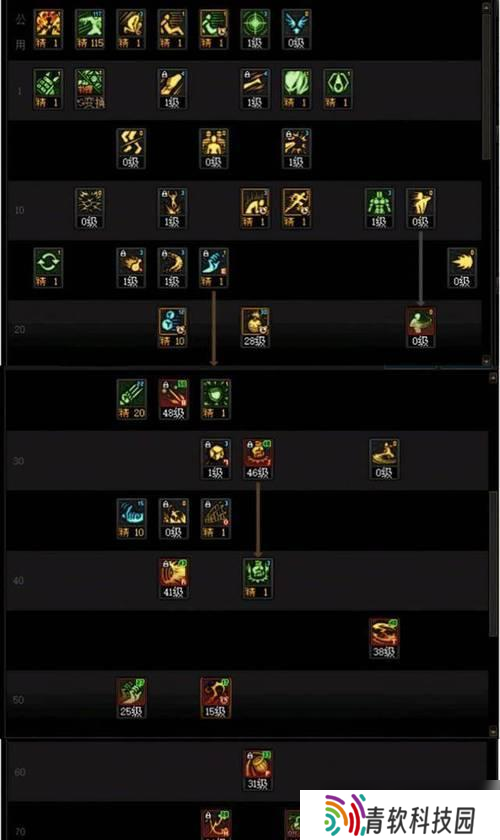The width and height of the screenshot is (500, 840).
Task: Click the red skill icon marked 48级
Action: pyautogui.click(x=173, y=400)
